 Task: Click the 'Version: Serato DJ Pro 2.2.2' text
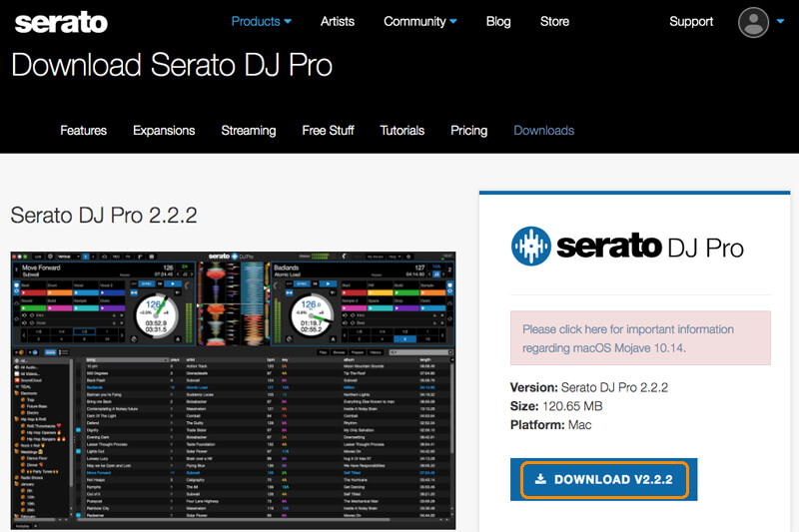coord(589,387)
